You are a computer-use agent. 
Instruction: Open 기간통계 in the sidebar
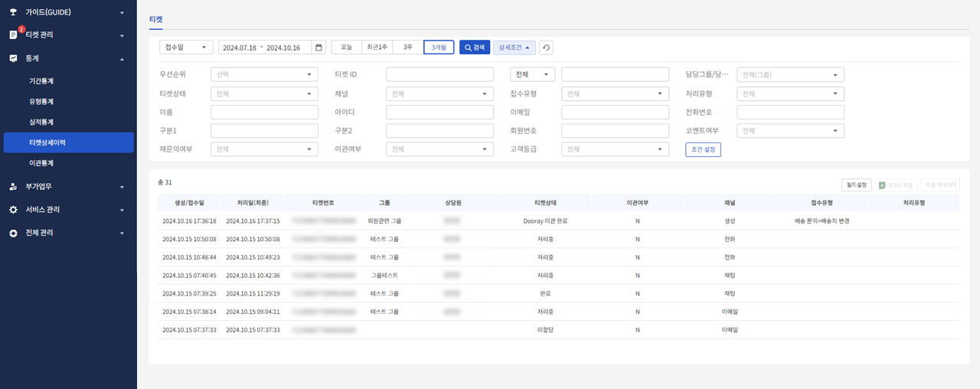[x=41, y=80]
